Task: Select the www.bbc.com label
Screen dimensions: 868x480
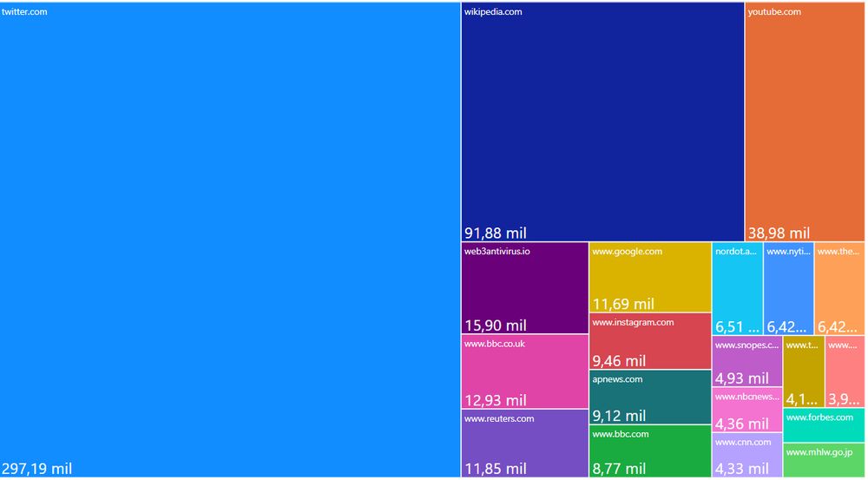Action: tap(621, 434)
